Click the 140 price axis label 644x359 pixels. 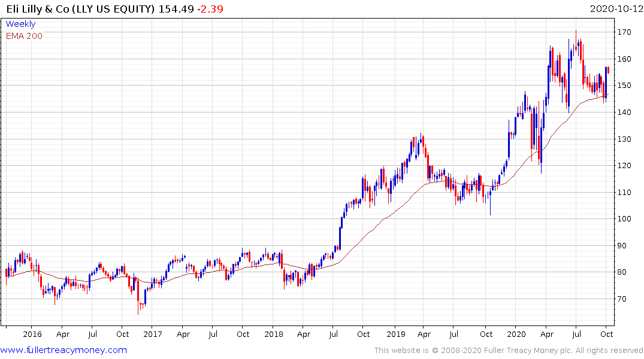click(624, 112)
